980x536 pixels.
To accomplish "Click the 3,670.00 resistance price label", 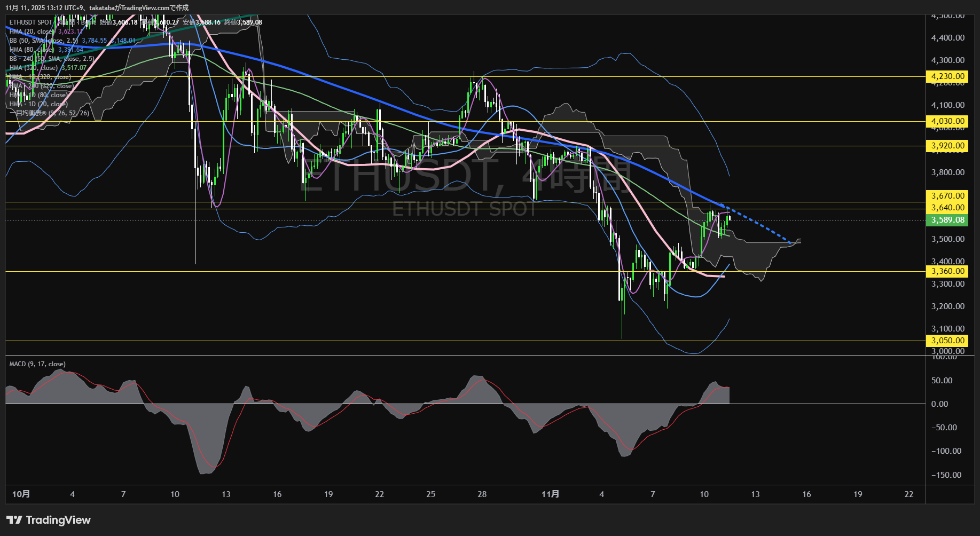I will [947, 196].
